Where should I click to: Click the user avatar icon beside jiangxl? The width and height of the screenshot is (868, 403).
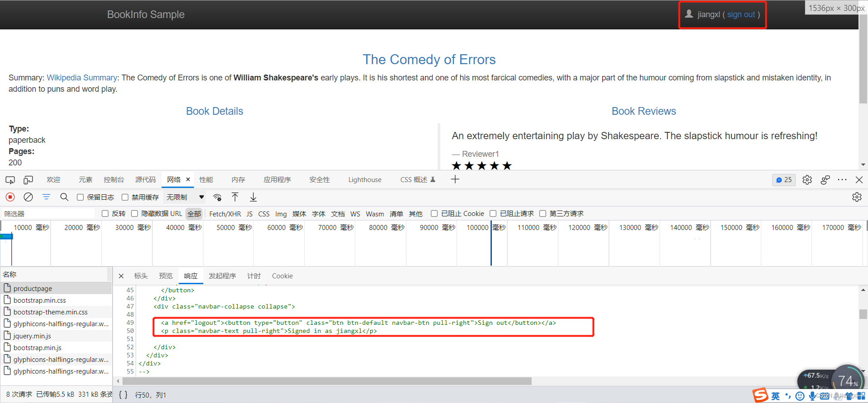689,14
